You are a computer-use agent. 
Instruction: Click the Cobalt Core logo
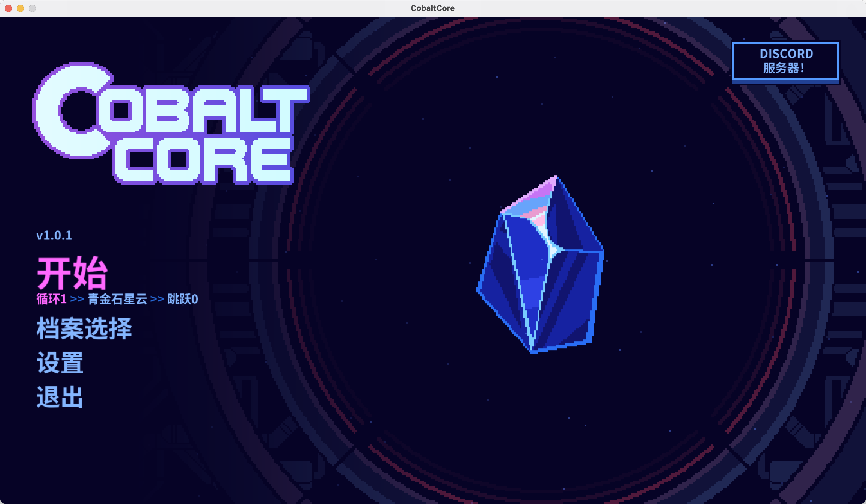tap(171, 123)
